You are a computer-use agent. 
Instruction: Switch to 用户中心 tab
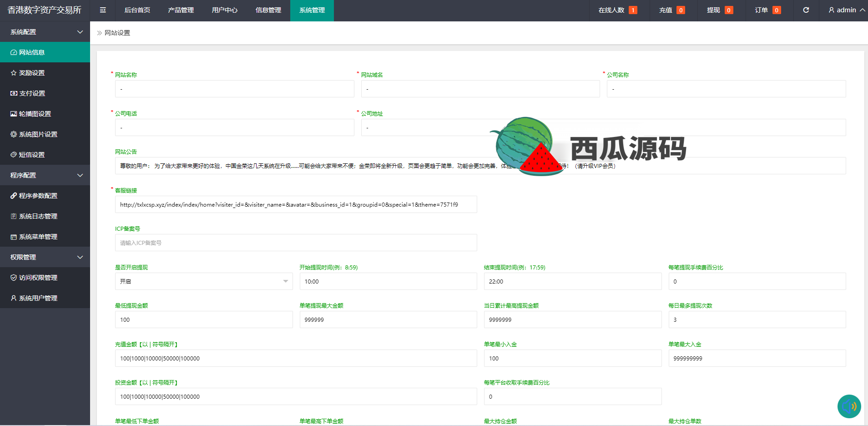(x=224, y=10)
